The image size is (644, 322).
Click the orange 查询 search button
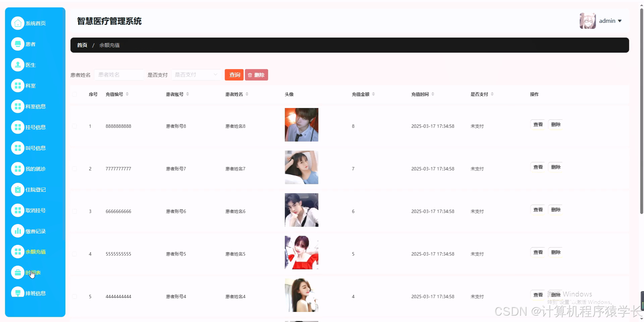tap(234, 75)
